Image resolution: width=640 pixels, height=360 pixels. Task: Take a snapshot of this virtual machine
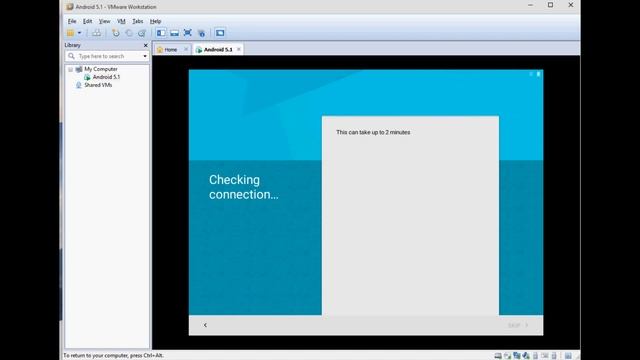[116, 33]
